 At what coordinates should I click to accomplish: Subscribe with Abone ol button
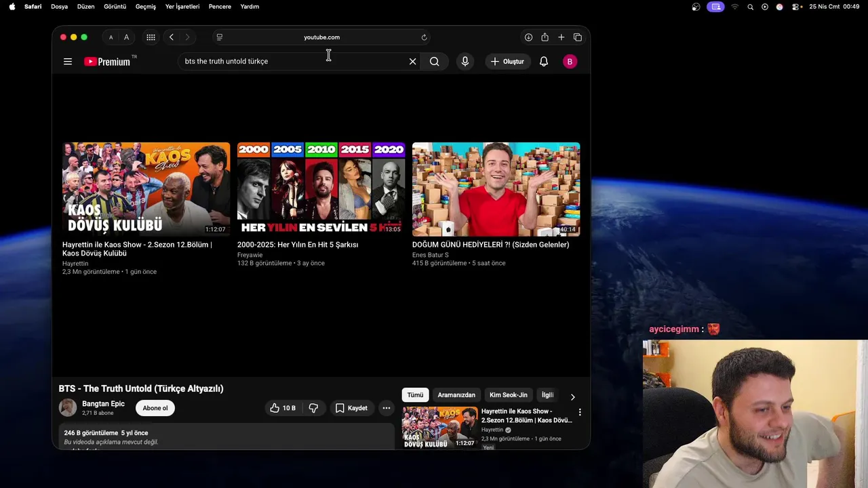(x=155, y=408)
